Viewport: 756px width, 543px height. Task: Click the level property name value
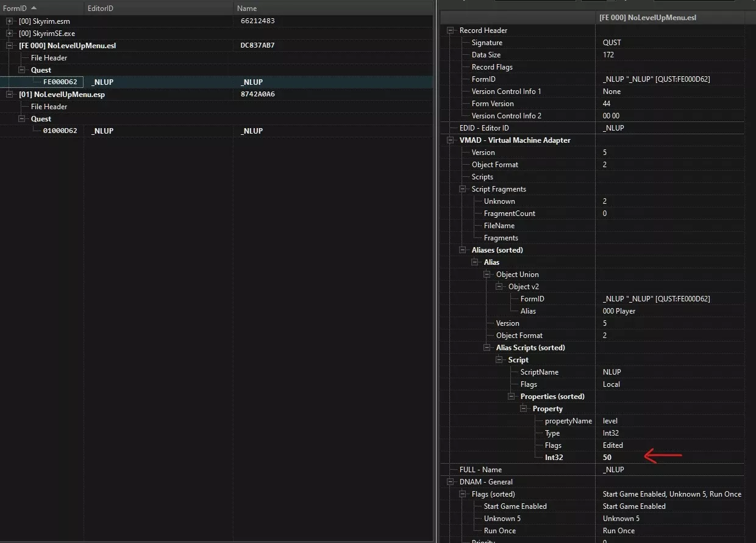[x=610, y=421]
